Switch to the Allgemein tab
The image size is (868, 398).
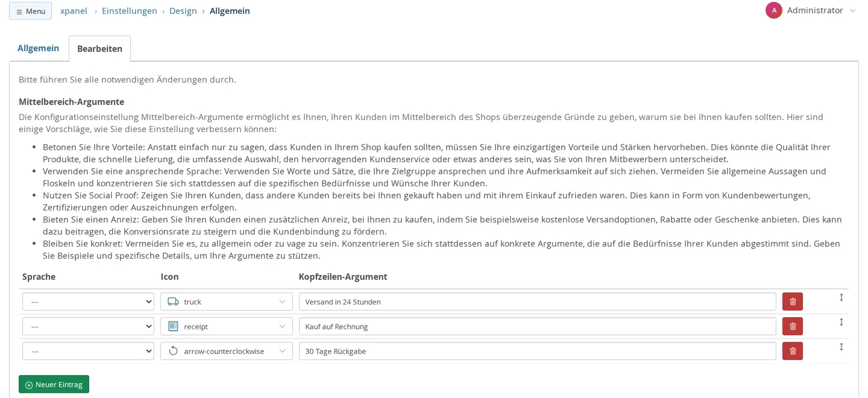click(x=38, y=48)
